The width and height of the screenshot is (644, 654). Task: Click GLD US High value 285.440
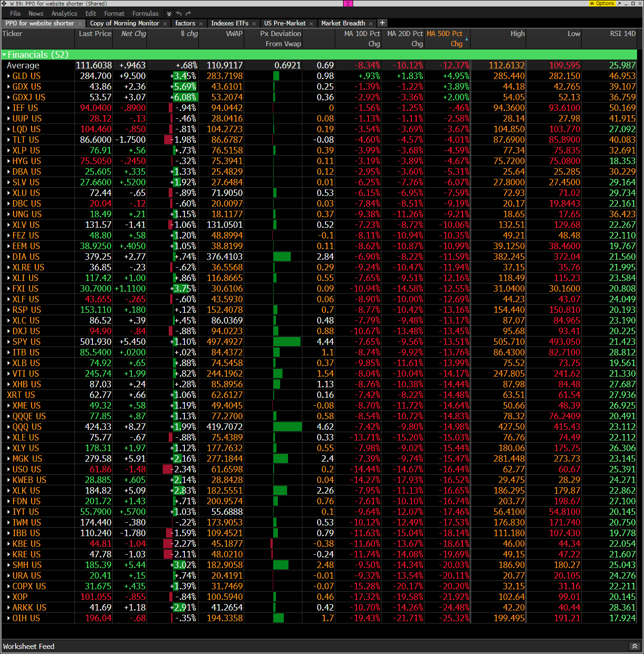coord(509,76)
